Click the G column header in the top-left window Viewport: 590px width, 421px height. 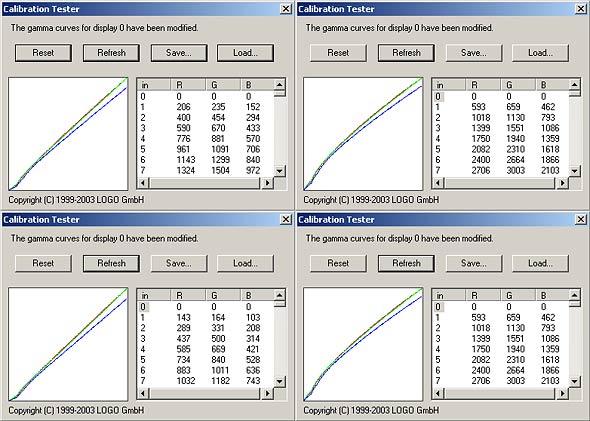pos(223,85)
